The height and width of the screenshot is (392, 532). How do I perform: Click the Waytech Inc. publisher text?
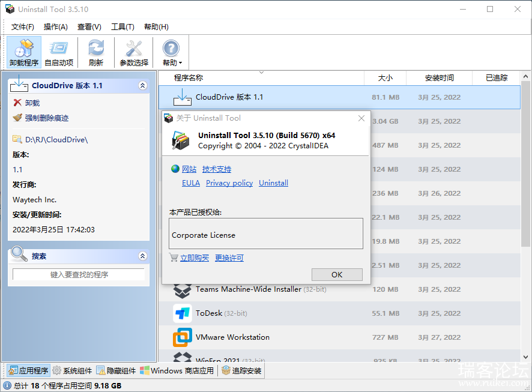point(35,200)
